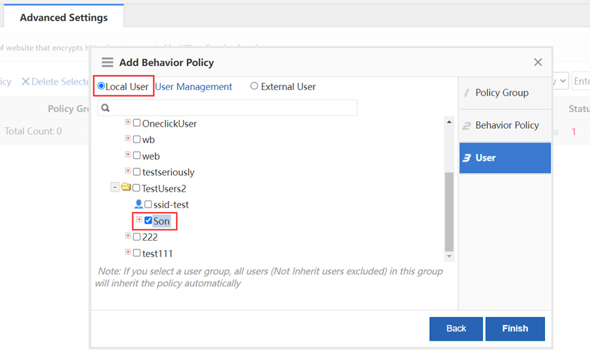The width and height of the screenshot is (590, 364).
Task: Select the External User radio button
Action: (254, 87)
